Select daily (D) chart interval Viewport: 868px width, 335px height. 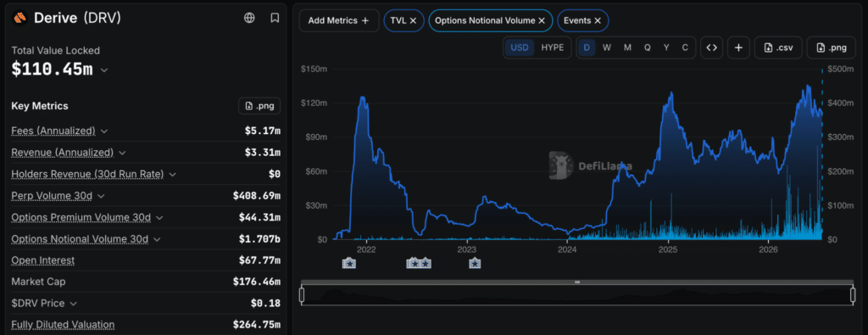pyautogui.click(x=587, y=47)
